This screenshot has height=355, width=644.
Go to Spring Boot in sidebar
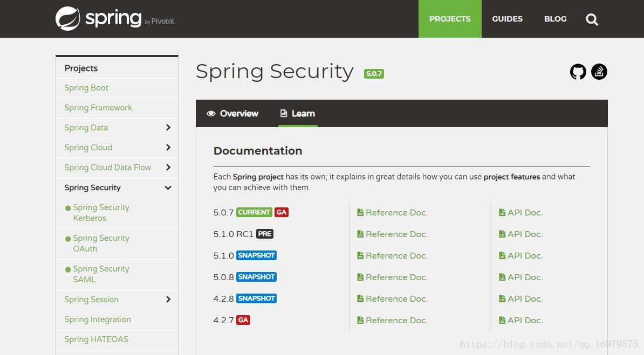(86, 88)
